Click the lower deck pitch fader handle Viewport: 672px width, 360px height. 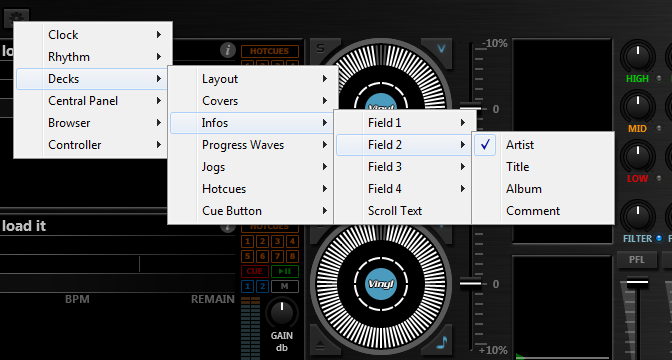click(x=470, y=283)
